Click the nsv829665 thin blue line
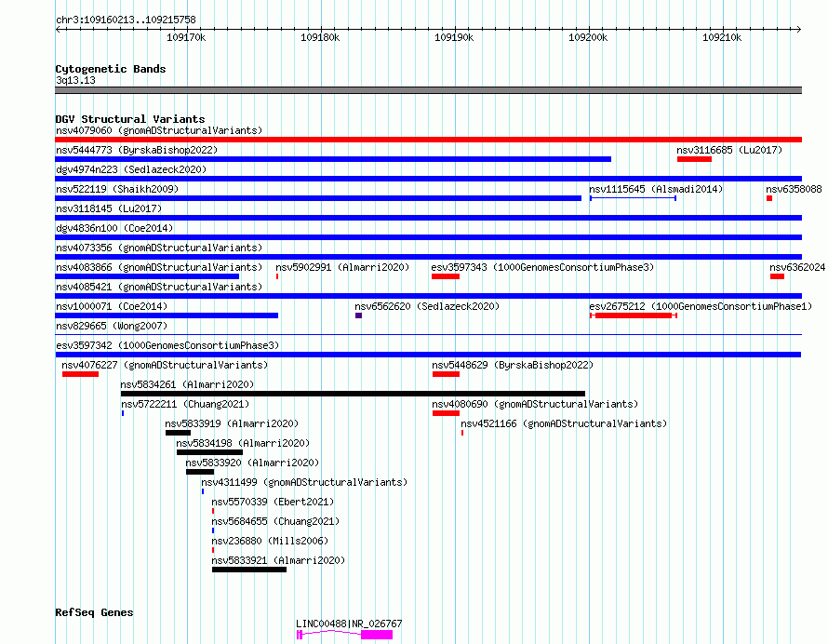Viewport: 828px width, 644px height. coord(428,334)
